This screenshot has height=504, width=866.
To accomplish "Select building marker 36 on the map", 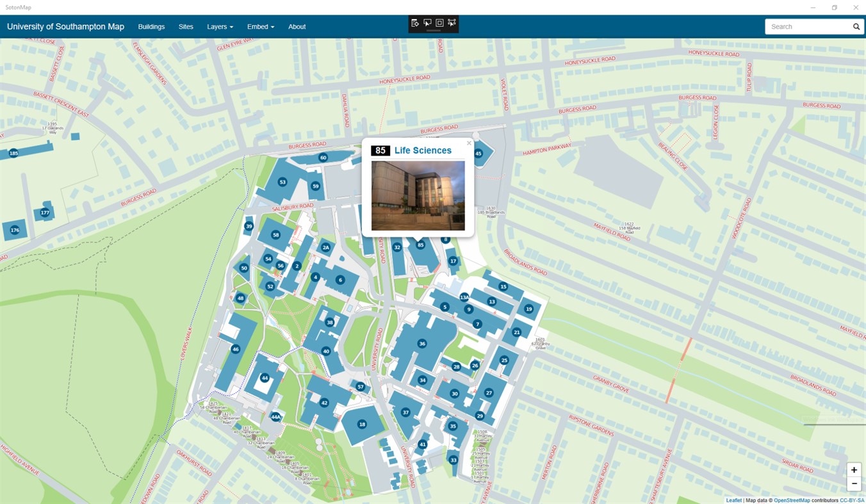I will 421,343.
